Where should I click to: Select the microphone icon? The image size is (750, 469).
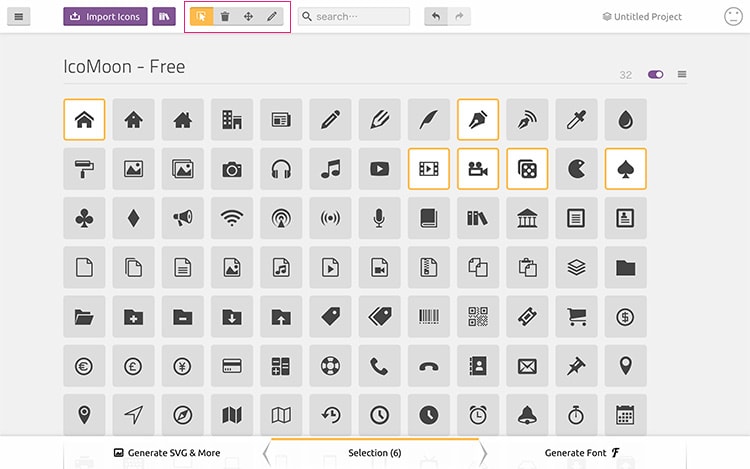(x=379, y=218)
